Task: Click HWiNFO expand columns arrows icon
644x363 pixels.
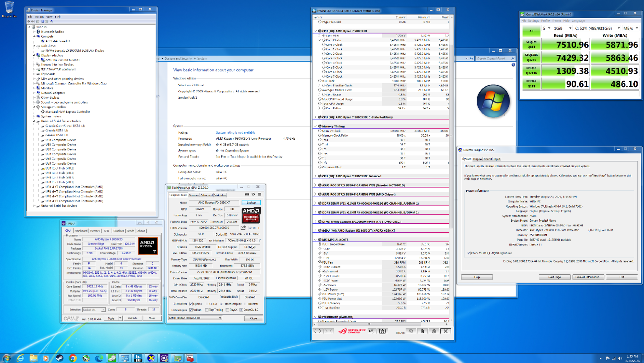Action: (317, 331)
